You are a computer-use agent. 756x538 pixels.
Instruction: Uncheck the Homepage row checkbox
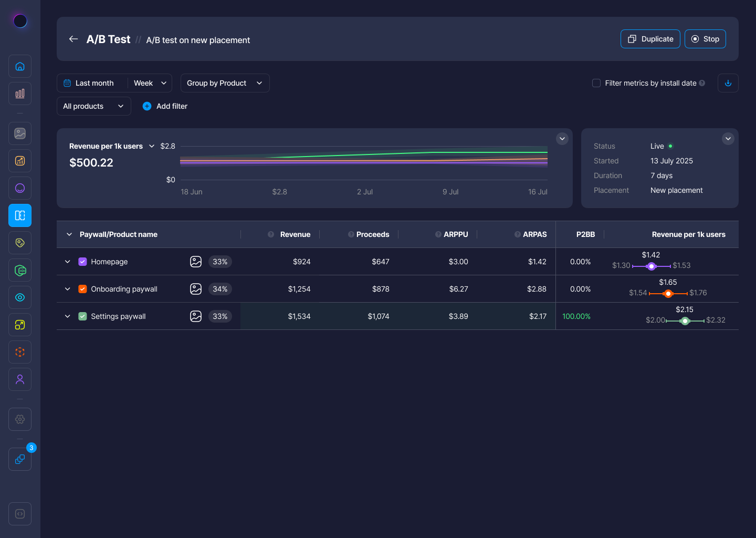[82, 262]
